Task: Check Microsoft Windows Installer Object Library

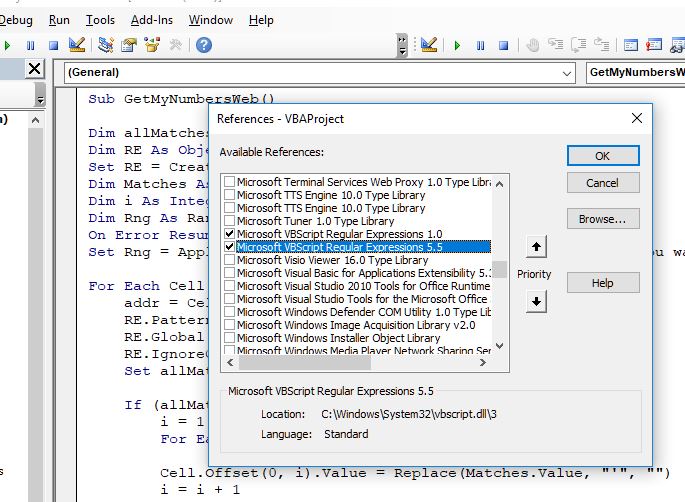Action: [229, 338]
